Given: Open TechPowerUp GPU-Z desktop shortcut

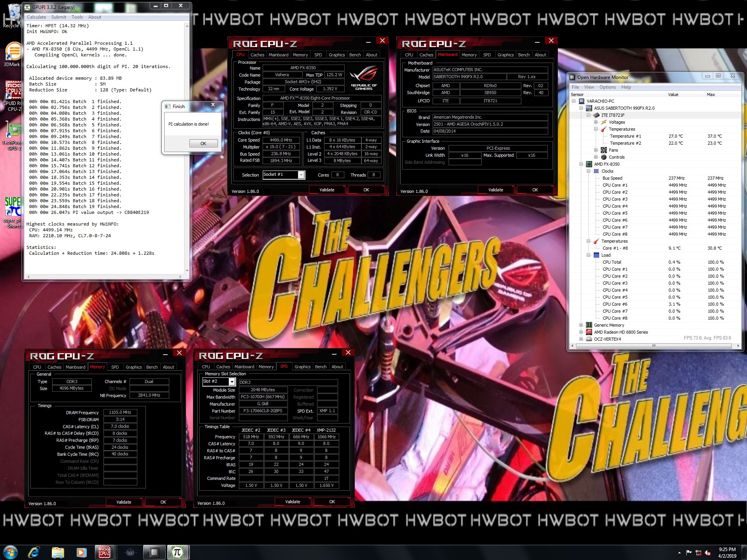Looking at the screenshot, I should tap(12, 135).
